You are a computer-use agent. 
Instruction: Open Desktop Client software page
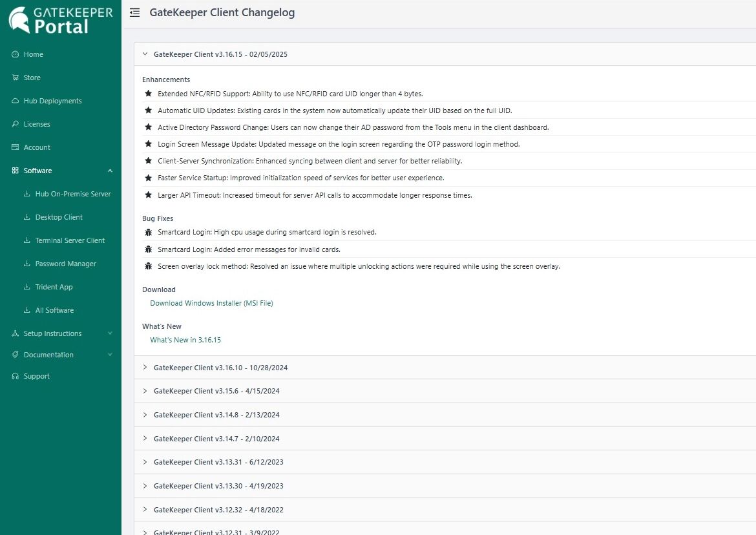pos(59,217)
